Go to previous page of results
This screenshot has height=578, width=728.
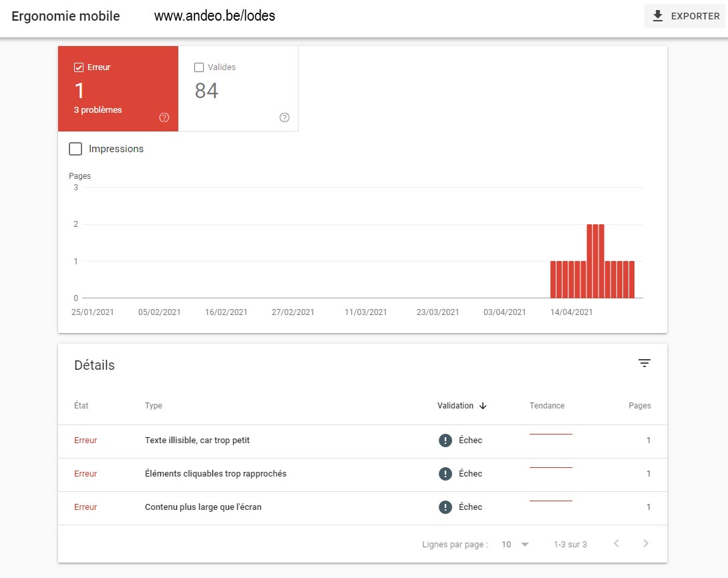click(616, 544)
